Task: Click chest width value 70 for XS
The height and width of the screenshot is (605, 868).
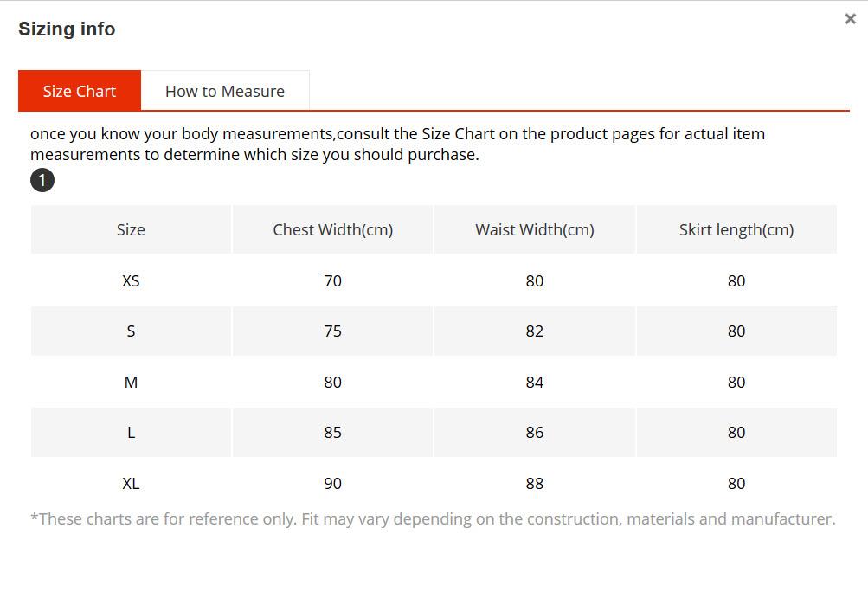Action: 332,280
